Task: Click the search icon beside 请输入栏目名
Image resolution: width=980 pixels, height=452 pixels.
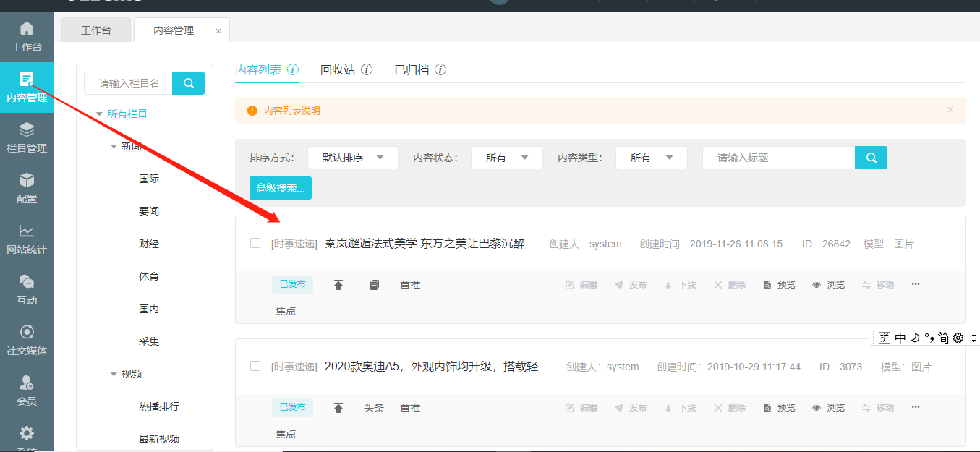Action: (x=188, y=83)
